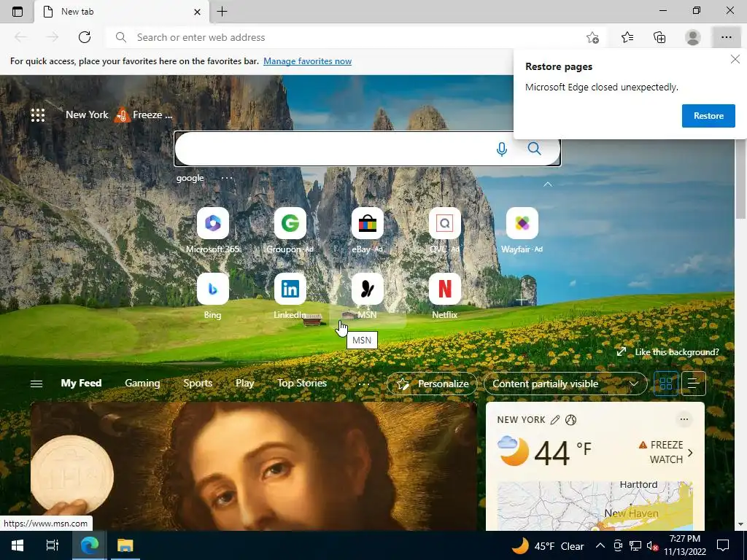This screenshot has height=560, width=747.
Task: Expand Freeze Watch alert chevron
Action: 690,452
